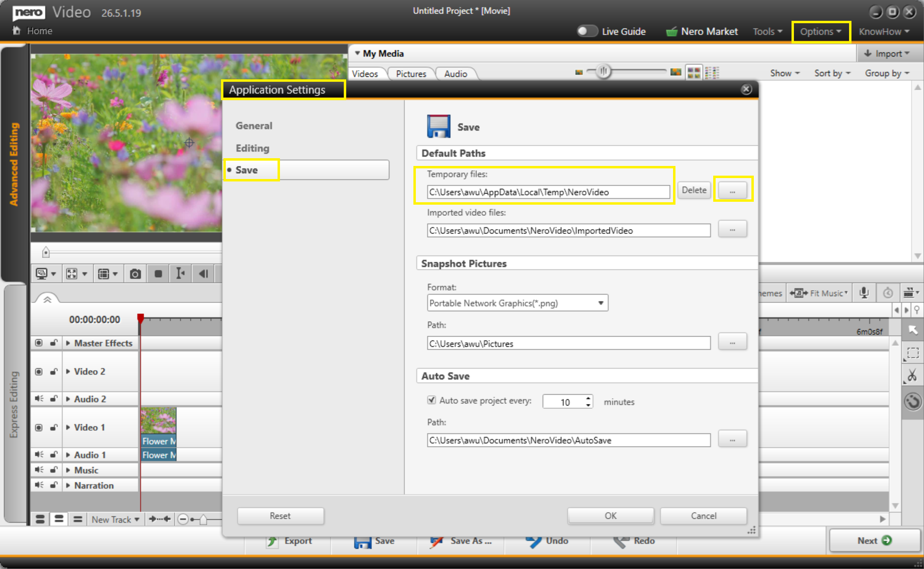This screenshot has height=569, width=924.
Task: Click Delete next to Temporary files
Action: click(x=694, y=190)
